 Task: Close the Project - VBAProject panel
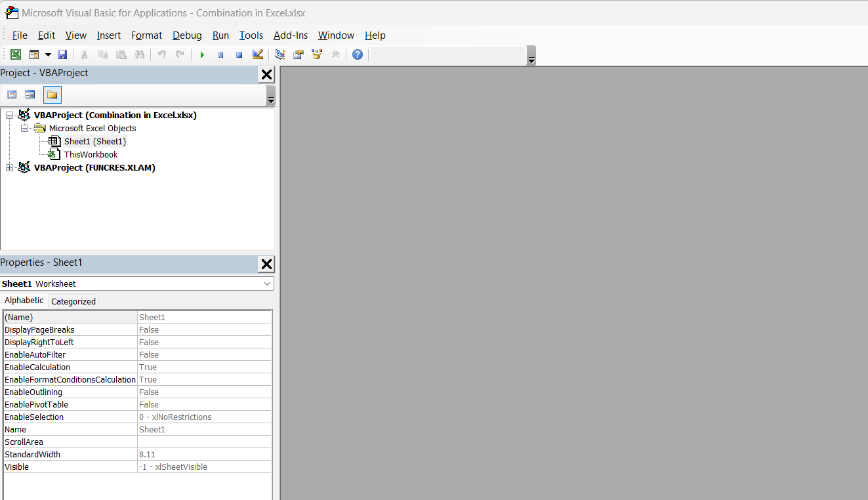click(266, 74)
